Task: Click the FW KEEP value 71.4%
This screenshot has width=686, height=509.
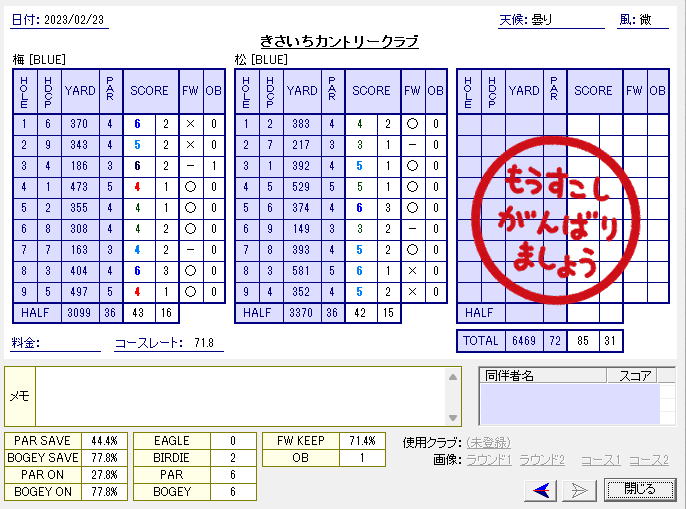Action: point(362,441)
